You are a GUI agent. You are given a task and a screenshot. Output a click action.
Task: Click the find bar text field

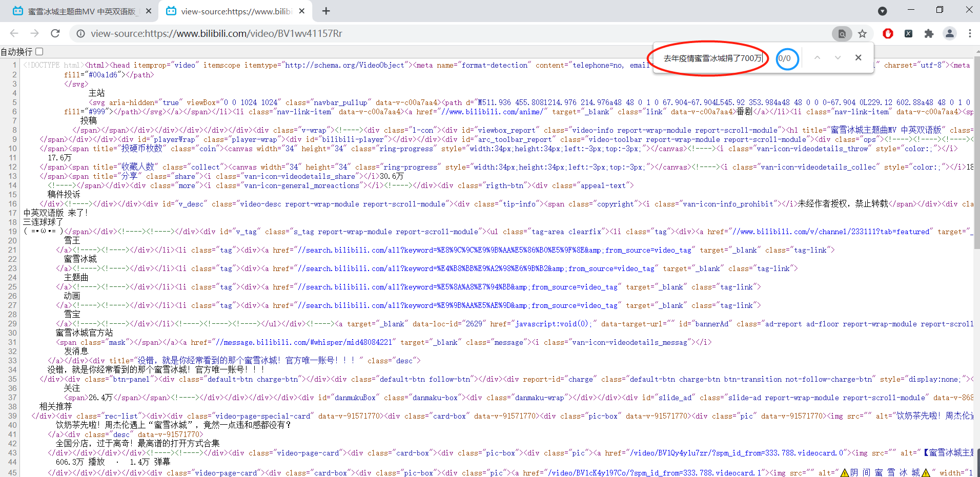pyautogui.click(x=713, y=58)
